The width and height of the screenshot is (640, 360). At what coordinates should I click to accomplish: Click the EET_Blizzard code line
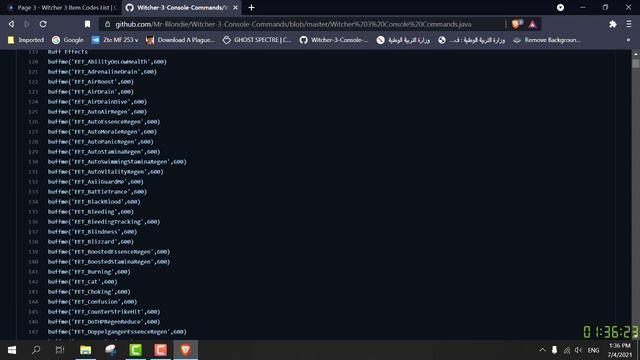(91, 242)
